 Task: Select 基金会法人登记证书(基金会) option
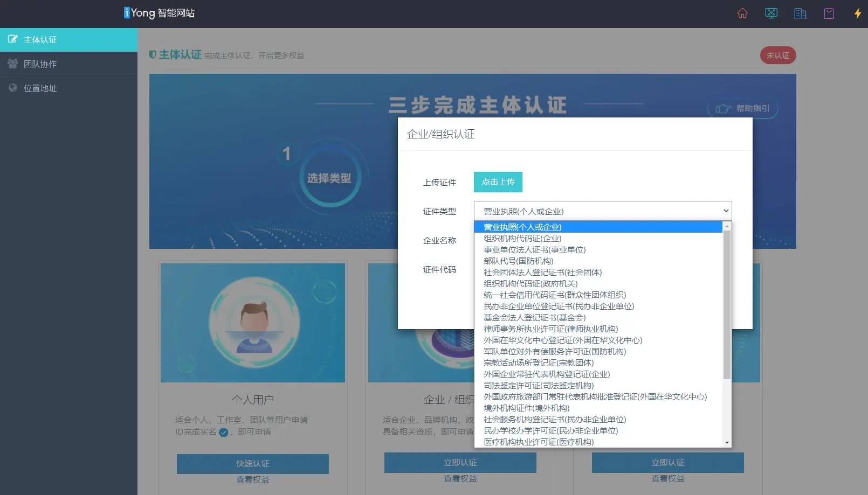click(534, 318)
